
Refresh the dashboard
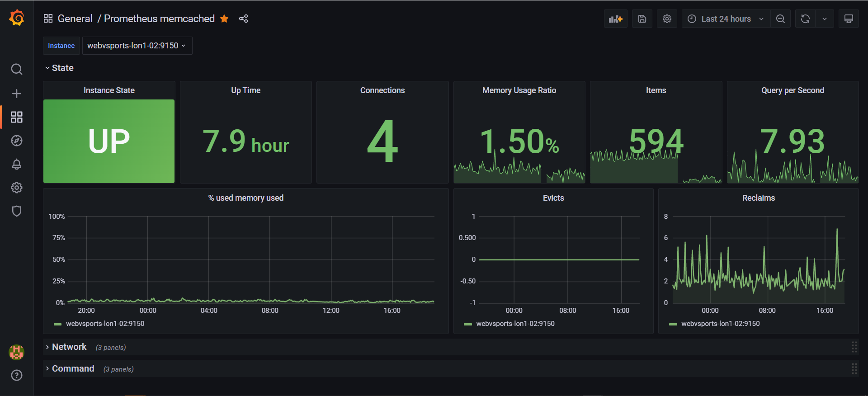tap(805, 19)
